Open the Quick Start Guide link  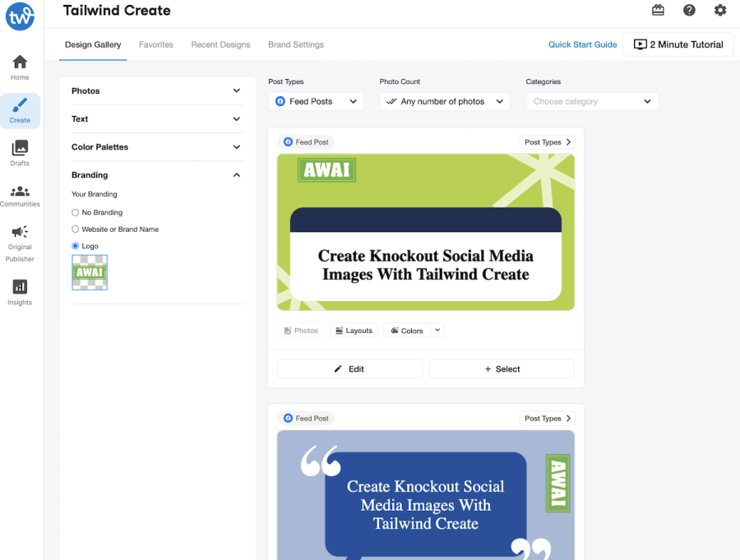pos(582,44)
